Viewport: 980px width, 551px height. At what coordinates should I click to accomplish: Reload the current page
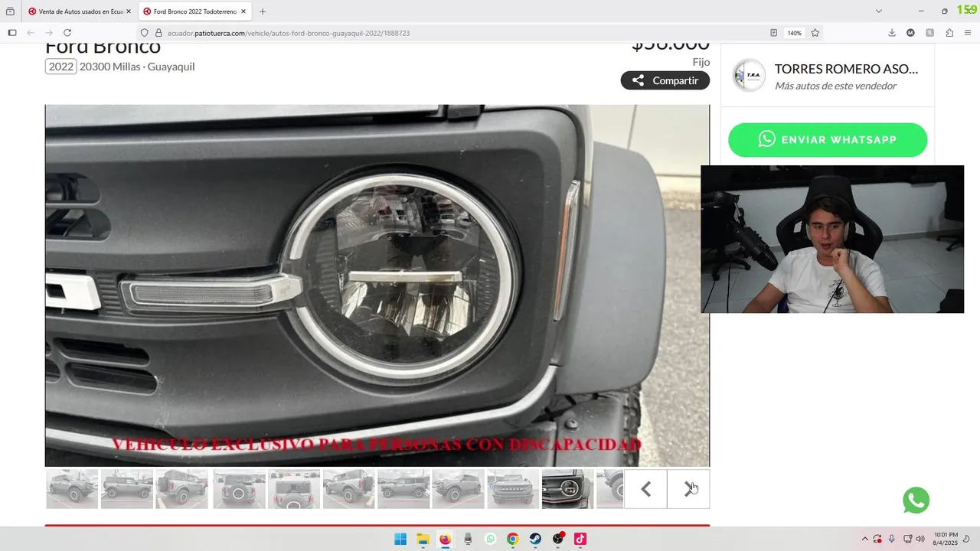(67, 33)
